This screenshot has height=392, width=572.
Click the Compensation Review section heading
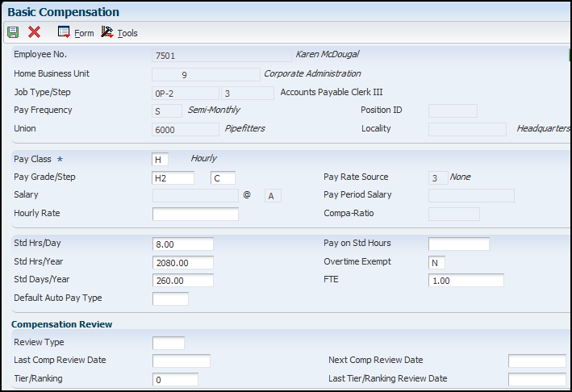(61, 324)
